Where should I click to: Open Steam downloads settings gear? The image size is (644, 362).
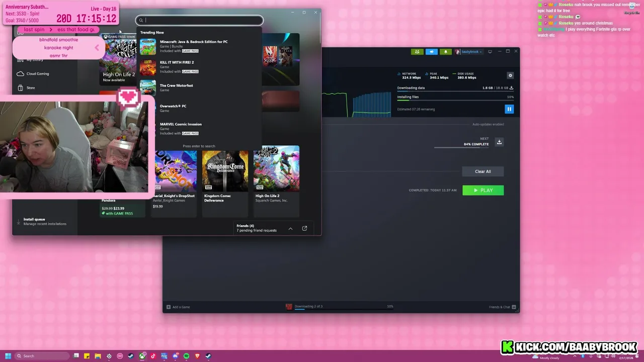pos(510,75)
